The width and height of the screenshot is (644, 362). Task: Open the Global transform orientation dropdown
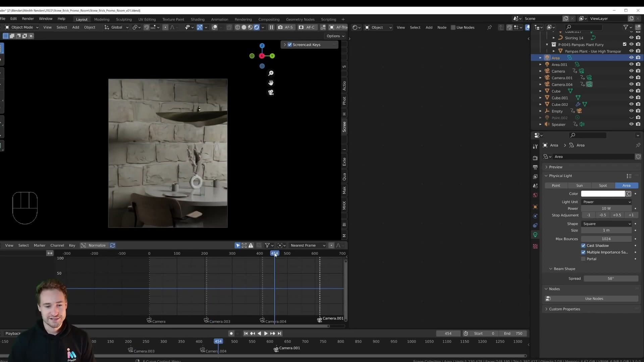tap(116, 27)
